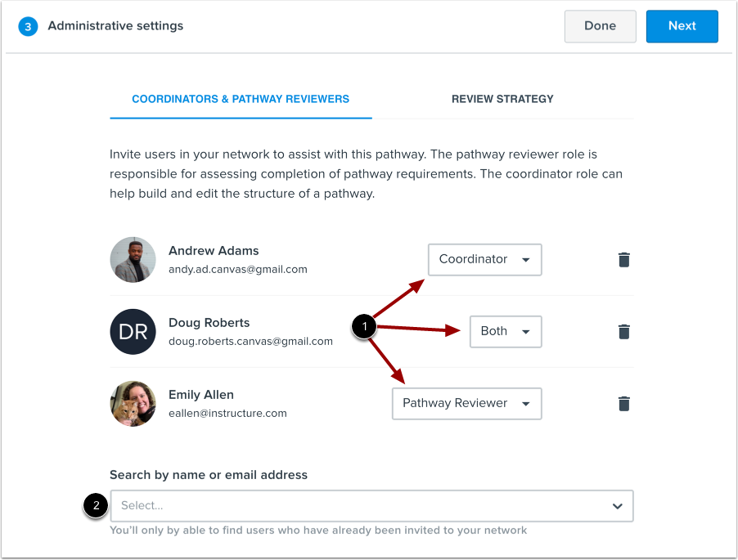Remove Doug Roberts using his trash icon
738x560 pixels.
[x=624, y=331]
